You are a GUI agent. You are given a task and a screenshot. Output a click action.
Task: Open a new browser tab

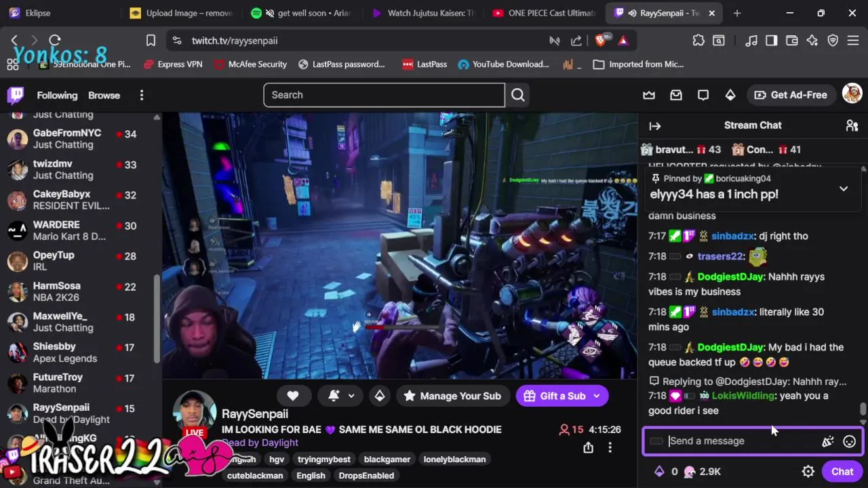click(737, 13)
